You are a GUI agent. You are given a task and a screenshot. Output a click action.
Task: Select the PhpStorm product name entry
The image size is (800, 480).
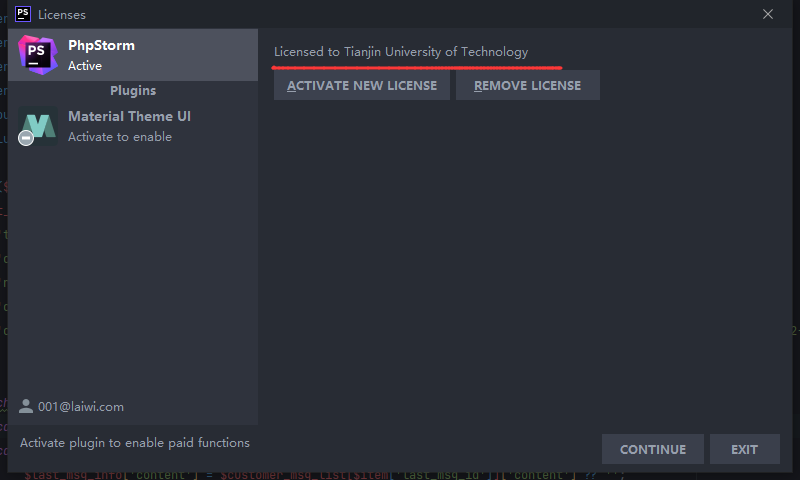coord(101,45)
